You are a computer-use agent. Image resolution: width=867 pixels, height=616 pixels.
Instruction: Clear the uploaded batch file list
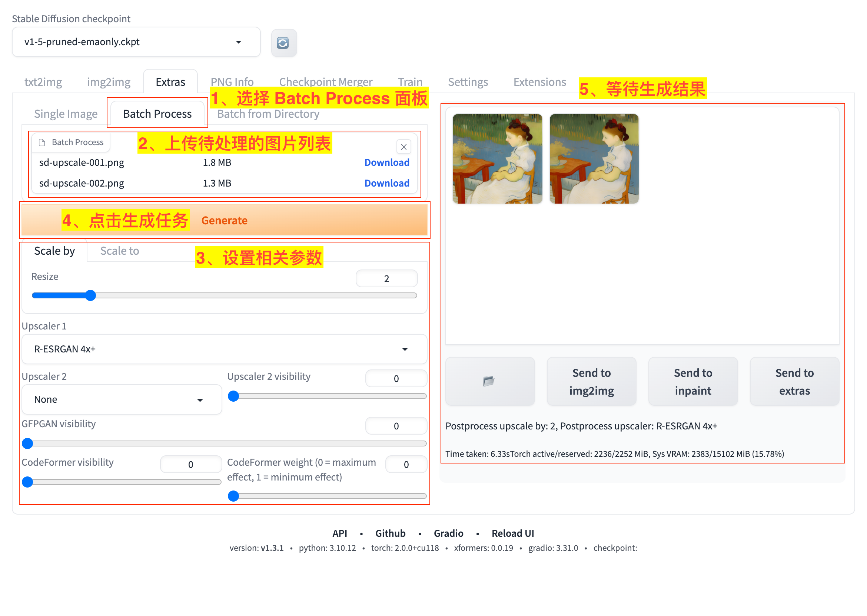[403, 147]
